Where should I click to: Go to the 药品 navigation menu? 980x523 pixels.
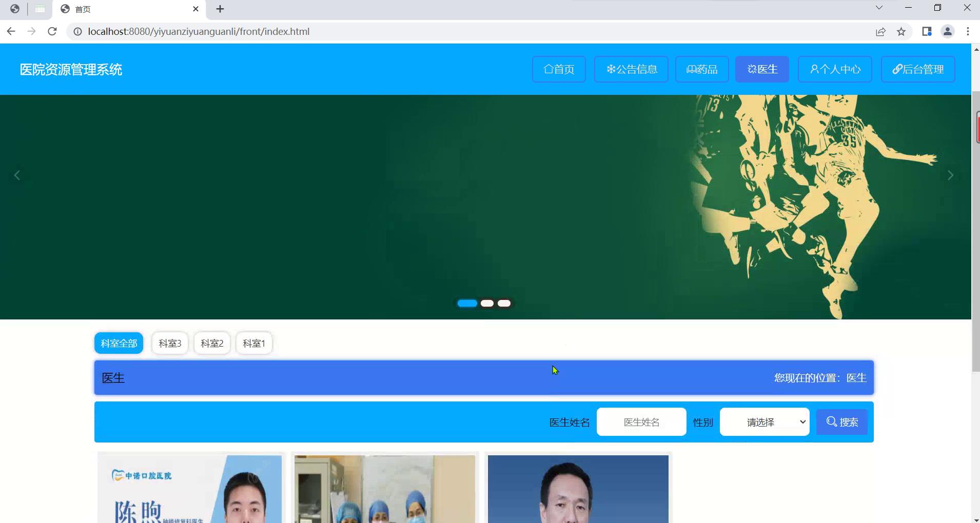point(702,69)
